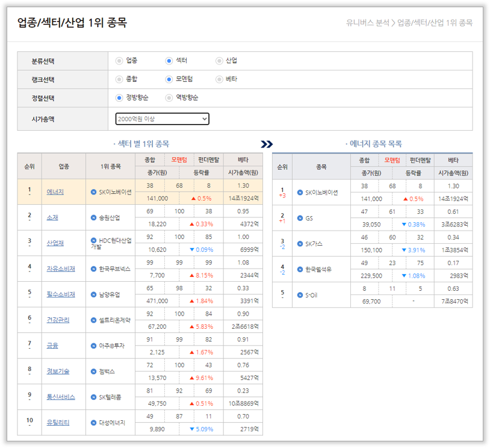The image size is (490, 448).
Task: Click the 유니버스 분석 breadcrumb
Action: coord(367,23)
